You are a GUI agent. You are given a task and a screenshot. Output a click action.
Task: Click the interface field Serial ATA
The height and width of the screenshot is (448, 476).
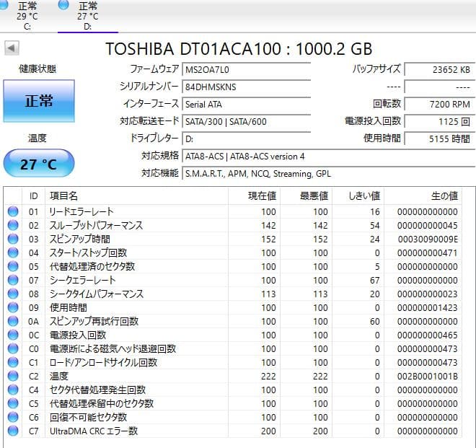coord(246,104)
